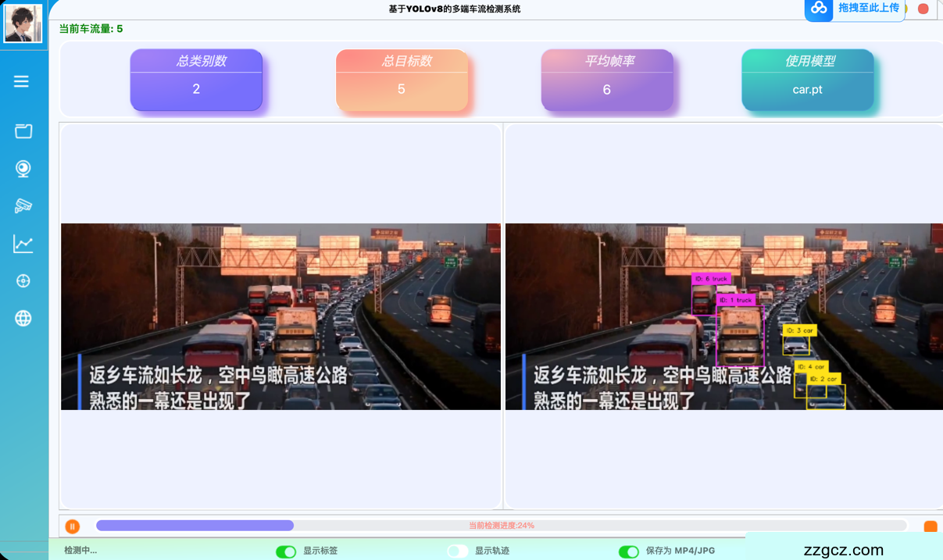Viewport: 943px width, 560px height.
Task: Select the webcam input icon
Action: pyautogui.click(x=23, y=169)
